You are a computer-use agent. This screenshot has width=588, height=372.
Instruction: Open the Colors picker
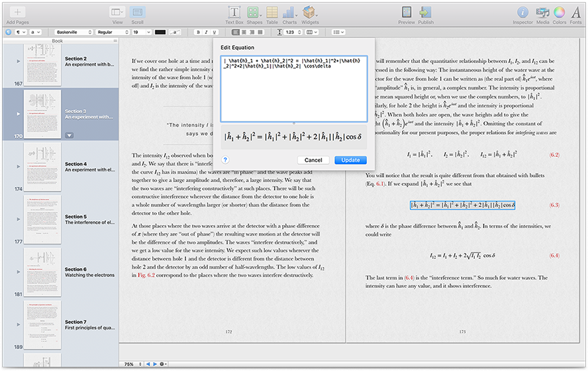pyautogui.click(x=560, y=13)
